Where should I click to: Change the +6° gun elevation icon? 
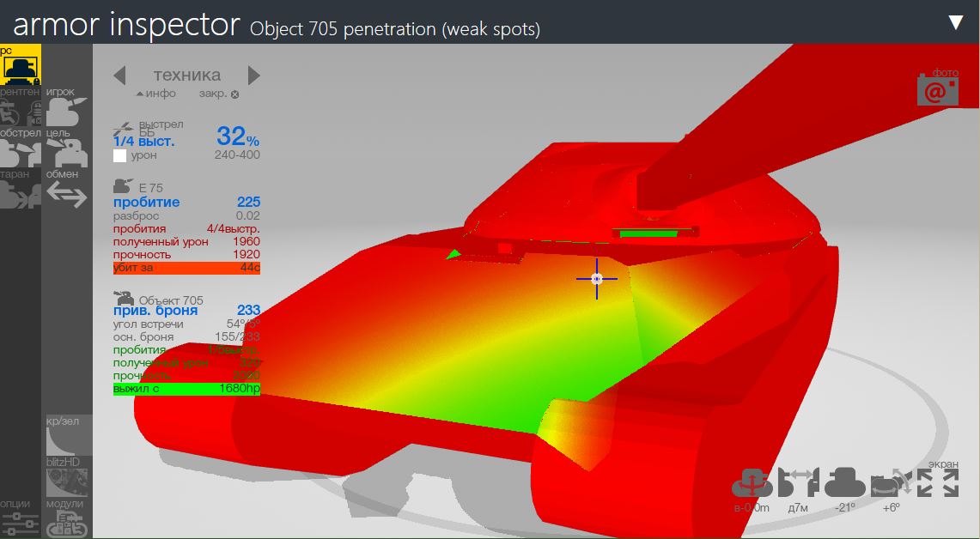point(892,483)
